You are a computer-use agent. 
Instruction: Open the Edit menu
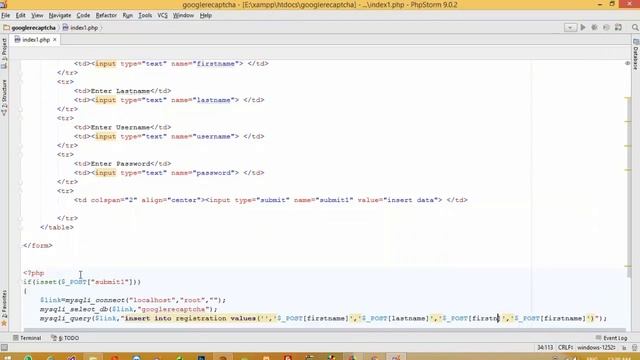tap(20, 15)
